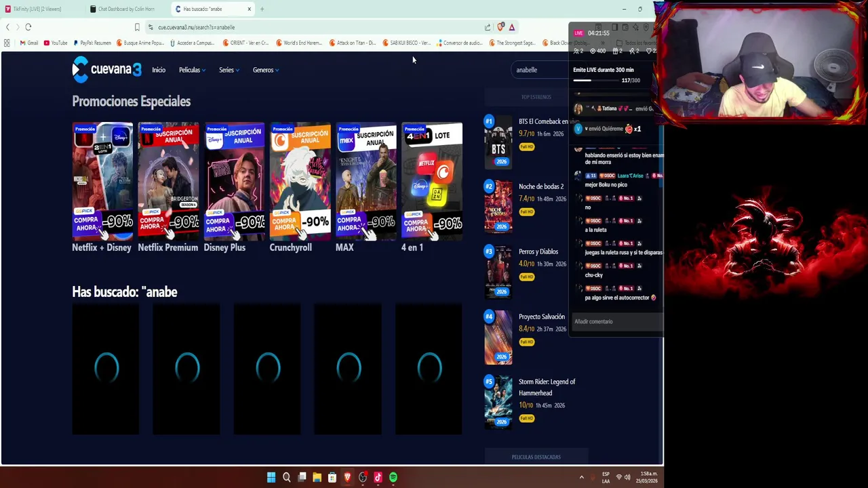Image resolution: width=868 pixels, height=488 pixels.
Task: Close the 'Has buscado' tab
Action: coord(249,9)
